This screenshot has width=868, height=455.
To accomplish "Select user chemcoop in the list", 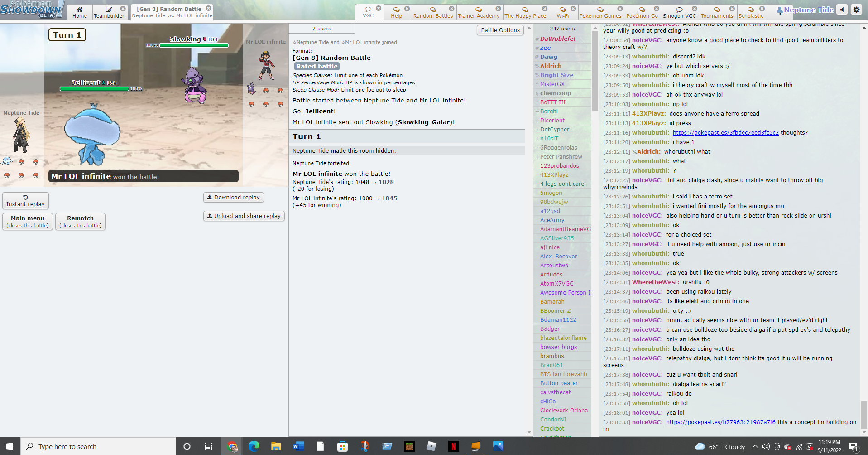I will 555,93.
